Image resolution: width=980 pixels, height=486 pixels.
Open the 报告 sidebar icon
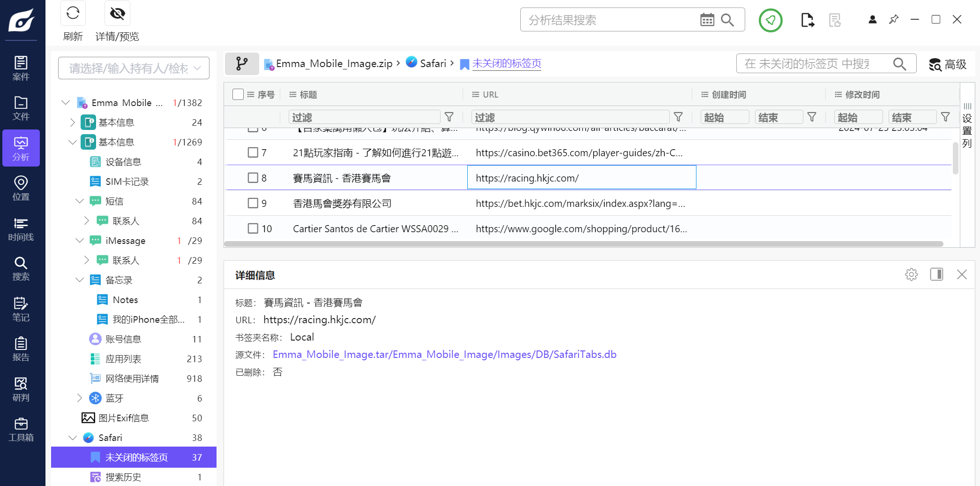(x=21, y=349)
